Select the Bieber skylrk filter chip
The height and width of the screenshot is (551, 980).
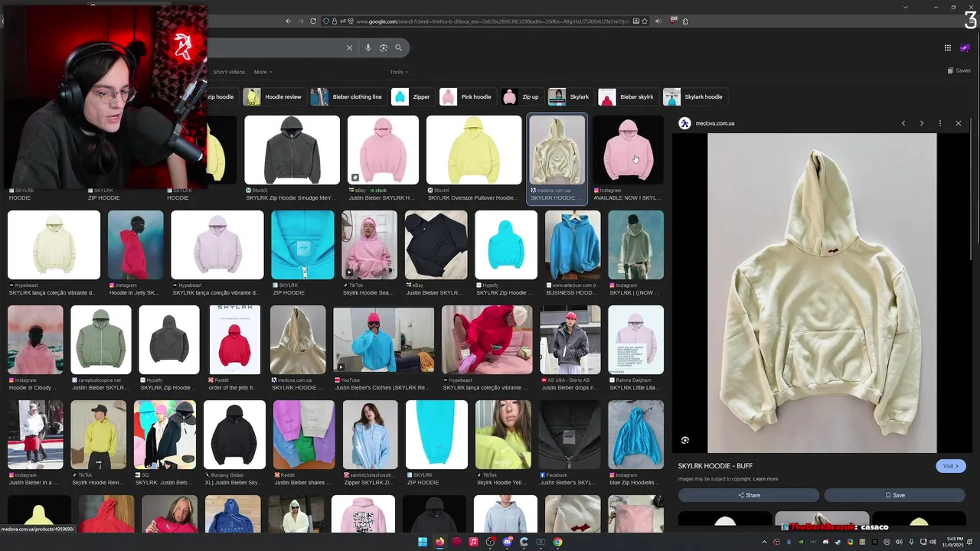coord(627,97)
